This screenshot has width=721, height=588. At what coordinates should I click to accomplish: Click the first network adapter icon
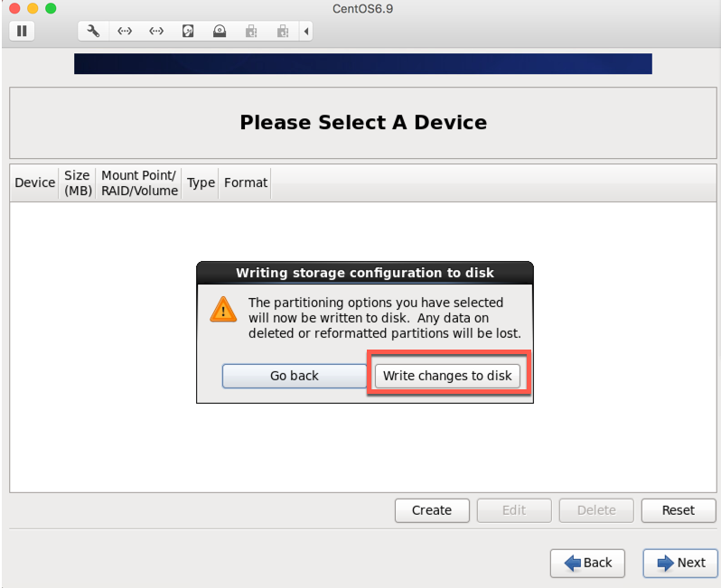click(125, 31)
